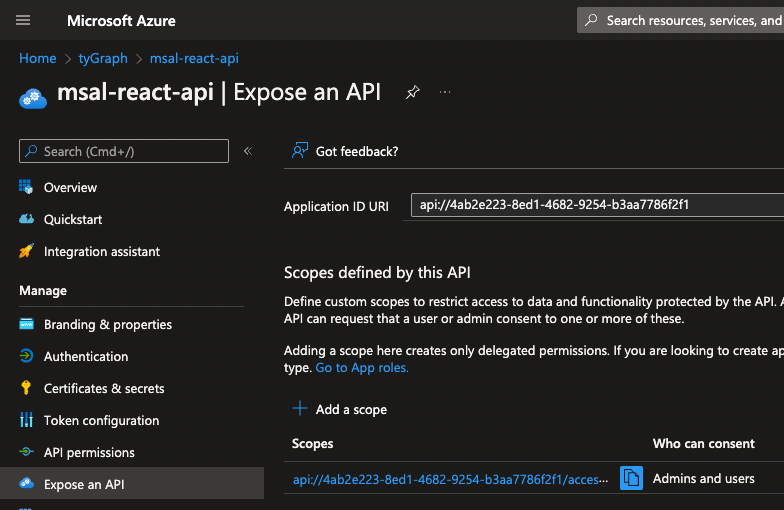This screenshot has height=510, width=784.
Task: Follow the Go to App roles link
Action: (362, 368)
